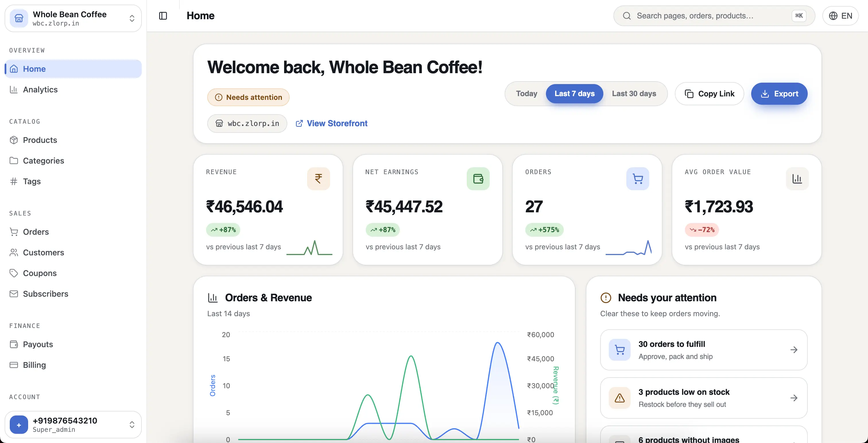The image size is (868, 443).
Task: Toggle the sidebar panel icon
Action: pyautogui.click(x=163, y=16)
